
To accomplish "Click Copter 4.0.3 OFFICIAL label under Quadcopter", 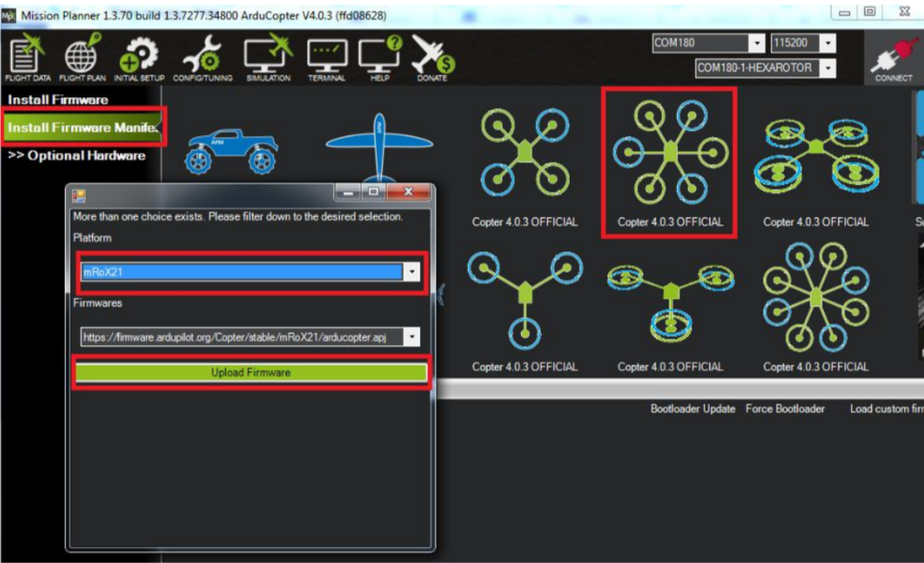I will pos(525,222).
